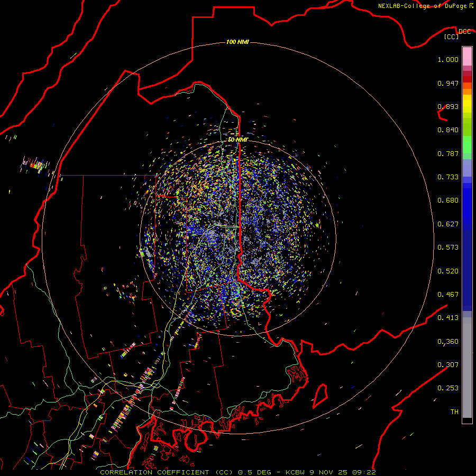The image size is (476, 476).
Task: Click the lavender segment of the color bar
Action: pos(467,168)
